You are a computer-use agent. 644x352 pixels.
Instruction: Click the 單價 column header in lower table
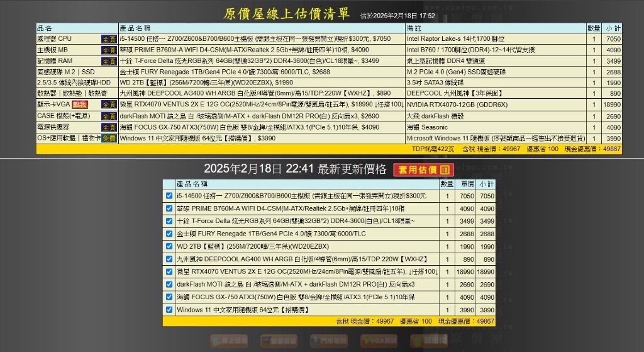pos(467,184)
